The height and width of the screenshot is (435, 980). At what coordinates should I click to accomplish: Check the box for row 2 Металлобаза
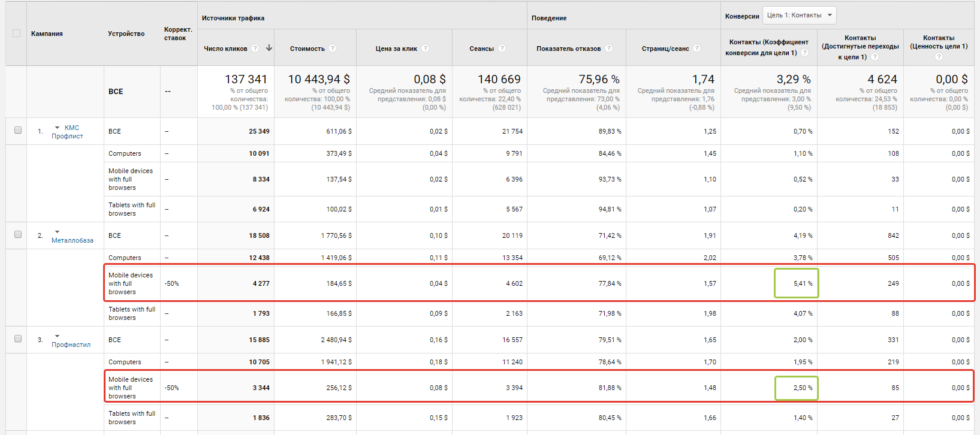(x=18, y=234)
